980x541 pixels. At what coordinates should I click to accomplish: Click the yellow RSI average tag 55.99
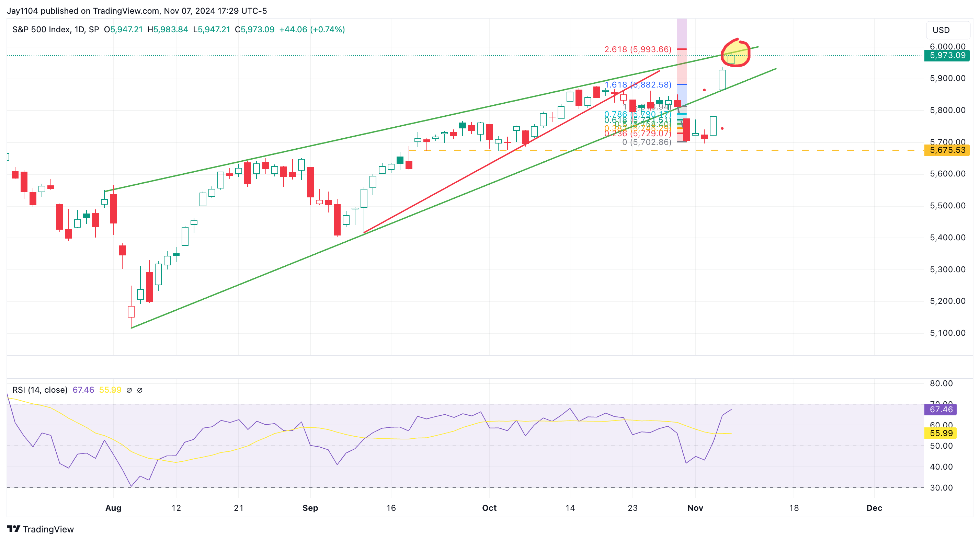click(x=941, y=433)
